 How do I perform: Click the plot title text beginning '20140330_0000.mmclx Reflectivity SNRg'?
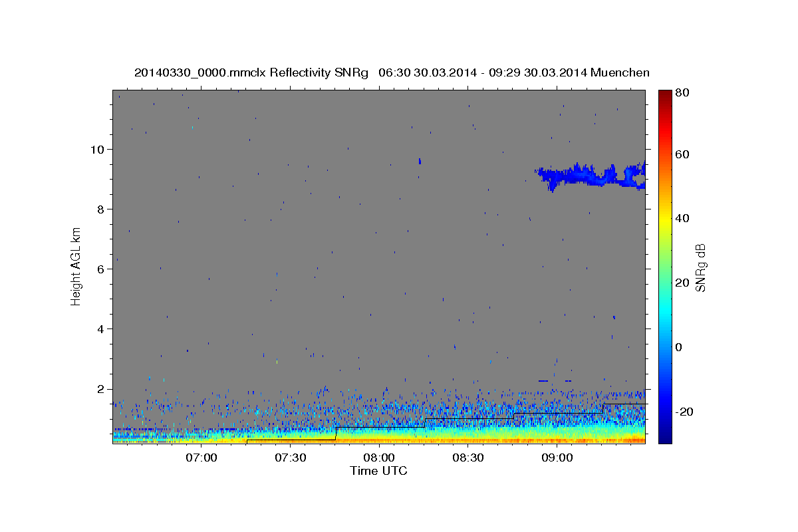coord(392,72)
